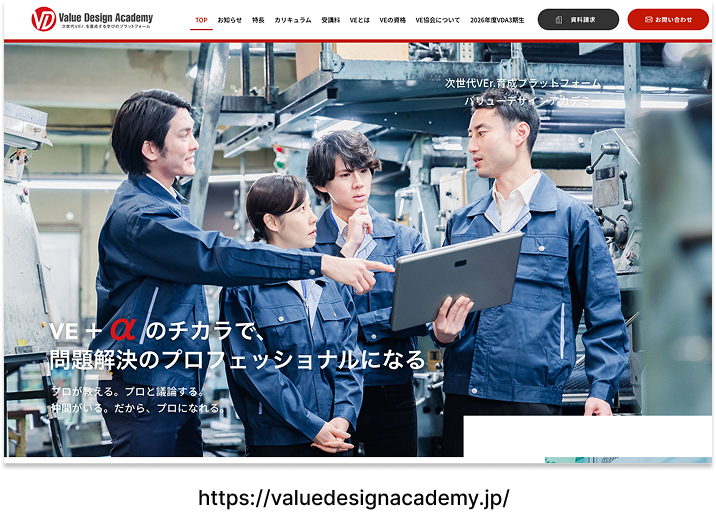The height and width of the screenshot is (521, 716).
Task: Open the VE協会について link
Action: click(438, 20)
